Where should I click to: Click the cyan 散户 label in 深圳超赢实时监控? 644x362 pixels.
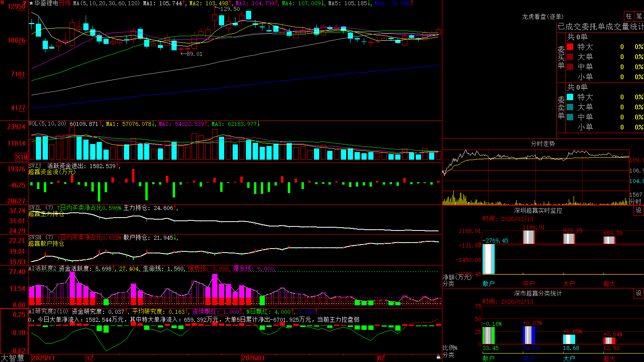489,284
